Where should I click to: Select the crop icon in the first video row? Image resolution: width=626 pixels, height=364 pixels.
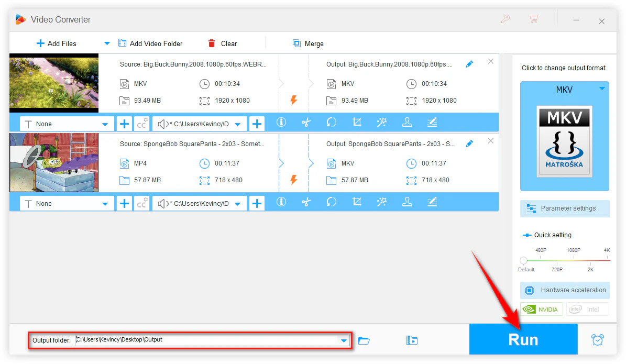pos(357,123)
